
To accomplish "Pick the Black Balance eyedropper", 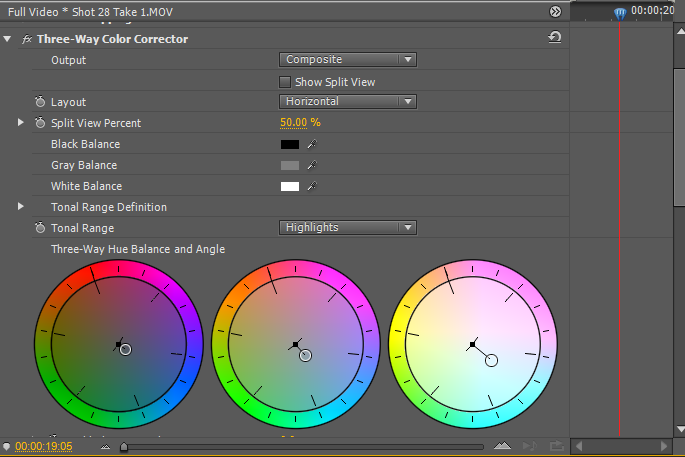I will click(x=312, y=144).
